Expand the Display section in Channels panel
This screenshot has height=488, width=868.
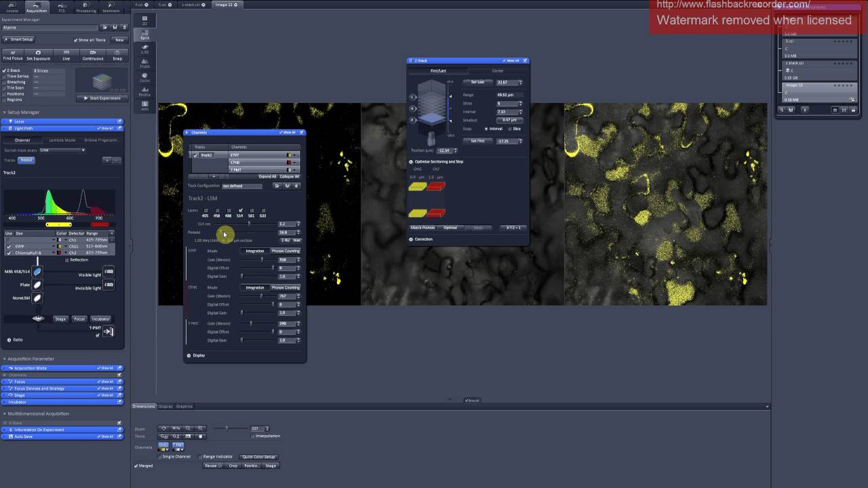click(189, 355)
